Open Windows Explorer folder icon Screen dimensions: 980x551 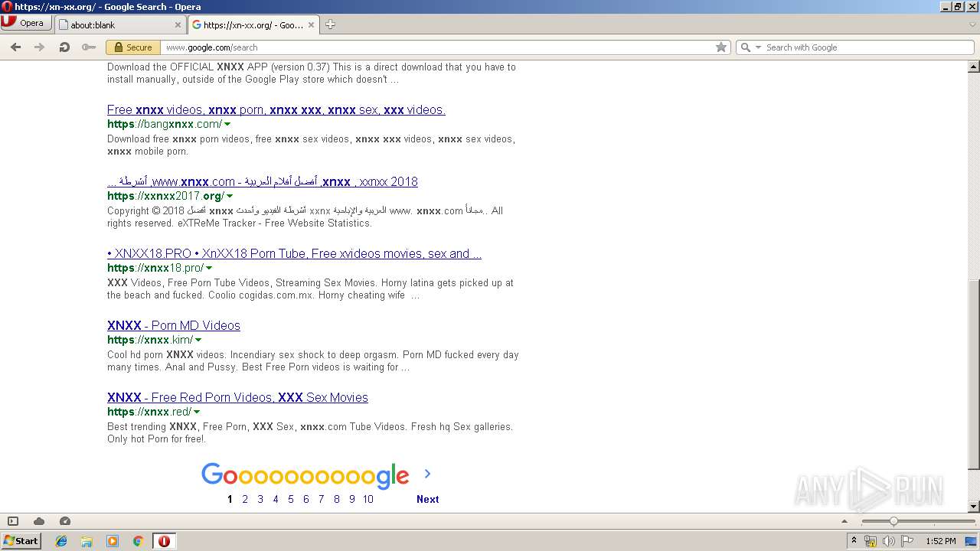point(87,541)
